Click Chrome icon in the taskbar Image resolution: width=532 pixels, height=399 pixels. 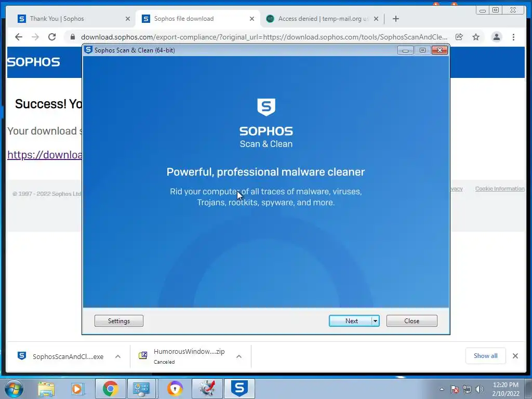pyautogui.click(x=111, y=389)
